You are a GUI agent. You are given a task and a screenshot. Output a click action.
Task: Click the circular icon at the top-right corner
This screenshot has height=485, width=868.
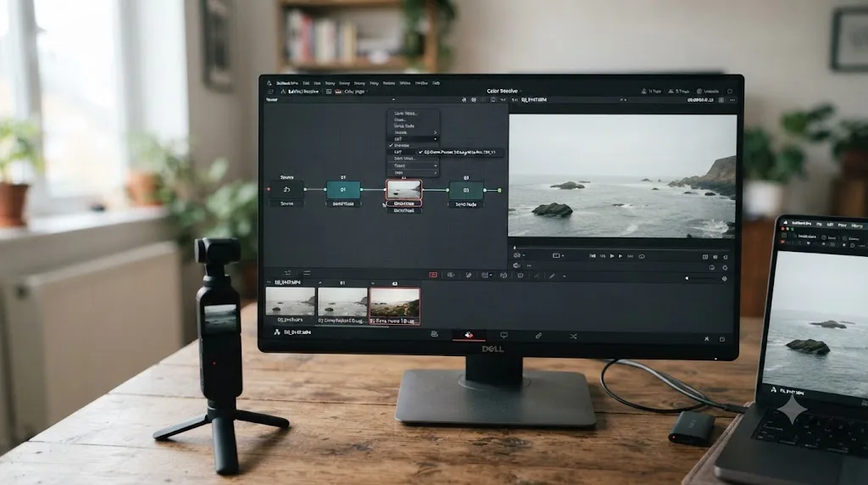point(730,92)
